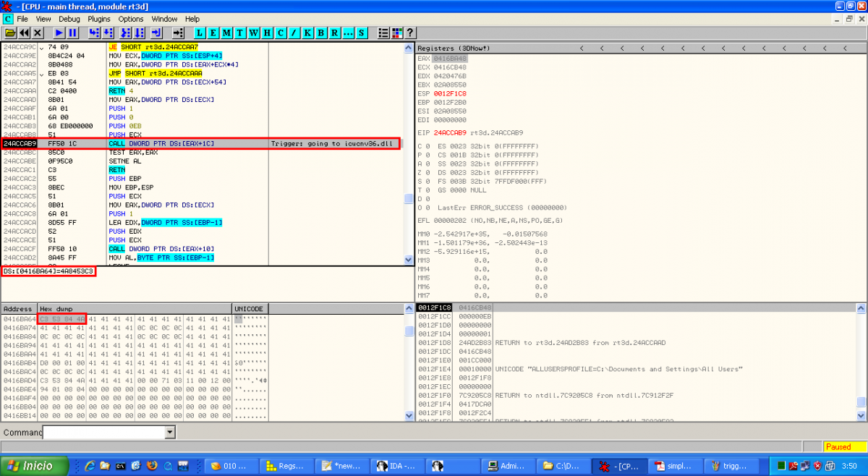Open the Debug menu
The height and width of the screenshot is (476, 868).
coord(69,19)
